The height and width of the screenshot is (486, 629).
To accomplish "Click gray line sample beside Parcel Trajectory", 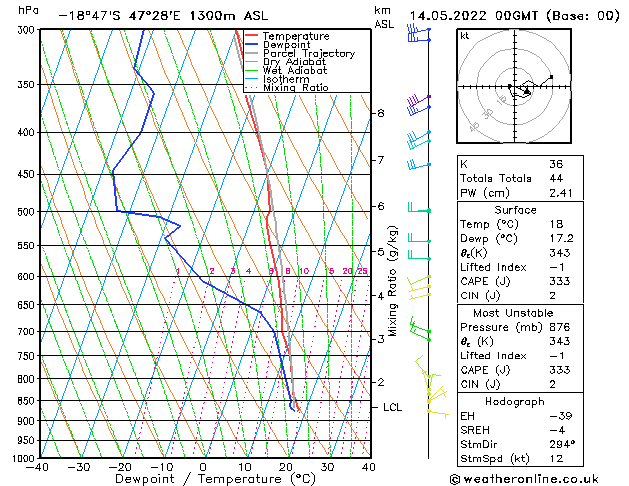I will pyautogui.click(x=252, y=53).
